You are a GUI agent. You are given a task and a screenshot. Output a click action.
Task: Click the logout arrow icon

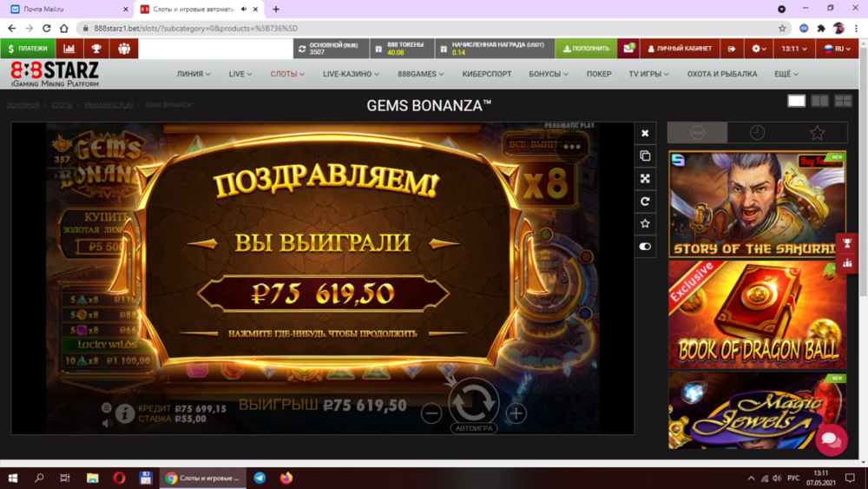[732, 49]
